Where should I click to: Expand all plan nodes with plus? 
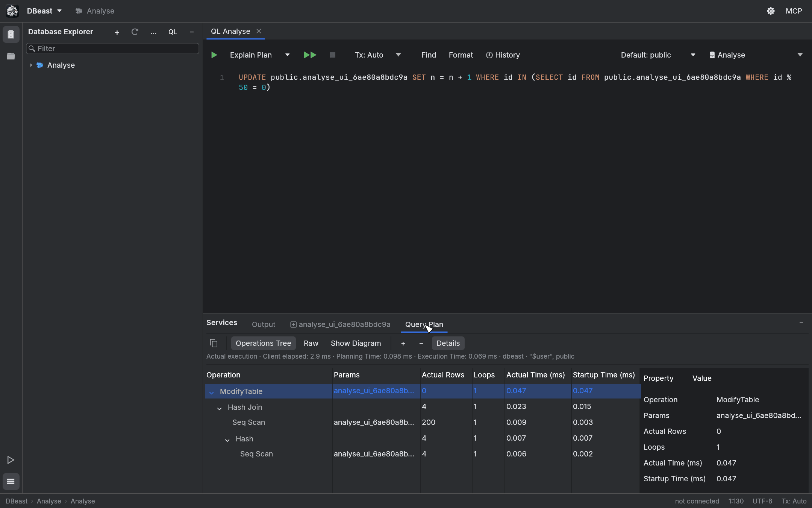tap(403, 343)
